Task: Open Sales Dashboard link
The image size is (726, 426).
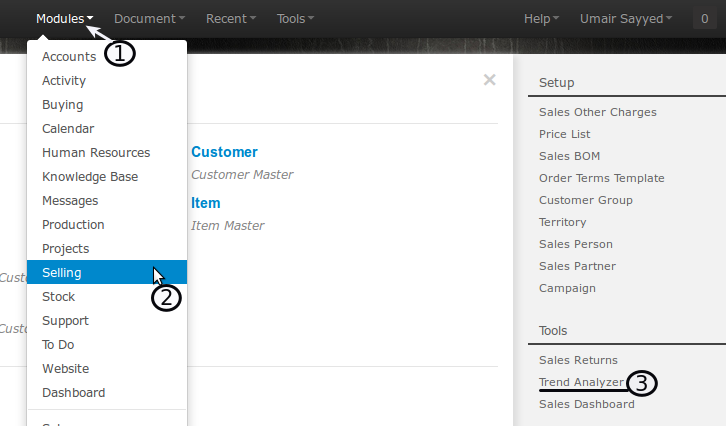Action: [x=586, y=404]
